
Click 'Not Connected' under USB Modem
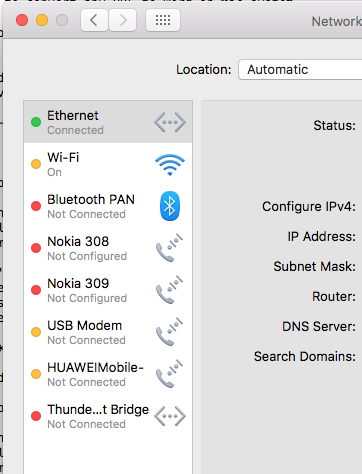click(86, 340)
